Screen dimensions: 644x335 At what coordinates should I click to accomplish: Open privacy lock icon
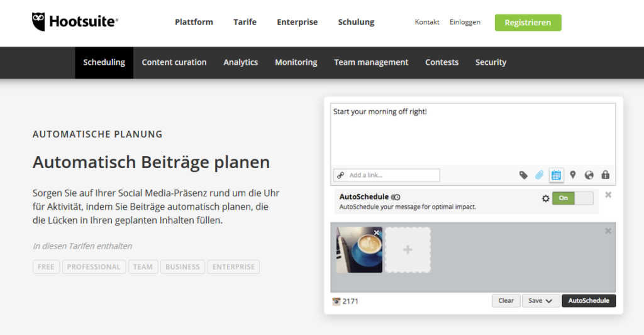pos(606,174)
